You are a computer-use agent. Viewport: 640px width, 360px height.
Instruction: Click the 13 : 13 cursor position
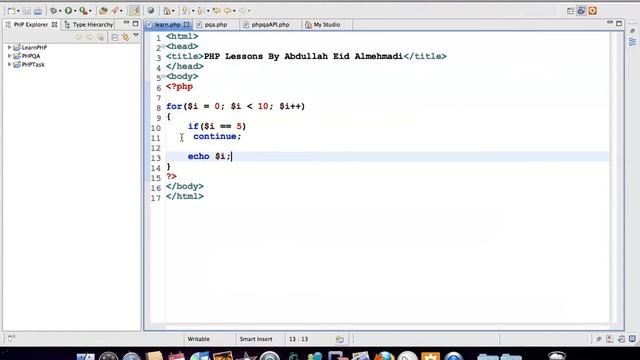pyautogui.click(x=298, y=339)
